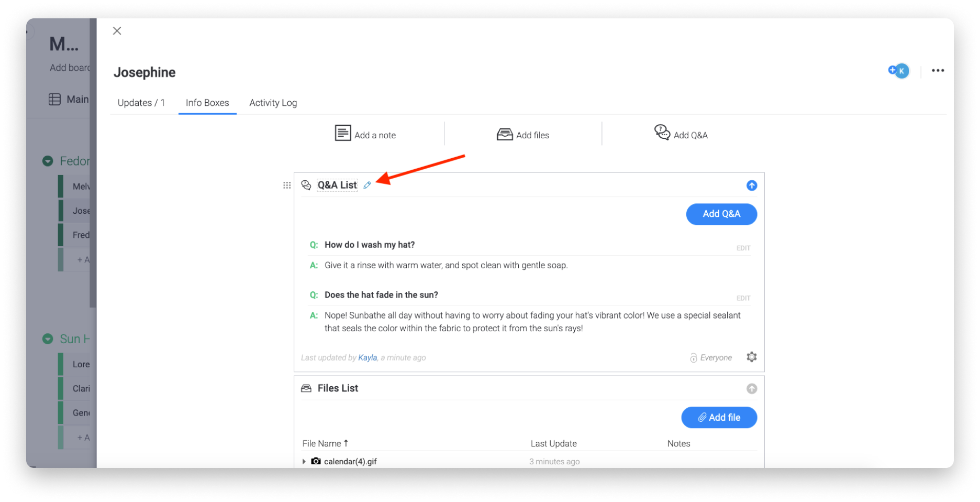Image resolution: width=980 pixels, height=502 pixels.
Task: Collapse the Files List with gray arrow
Action: click(x=751, y=388)
